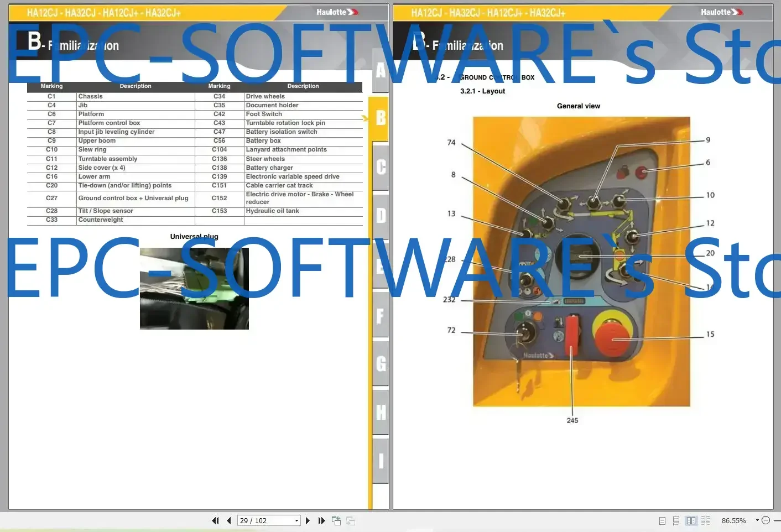Click the page number input field
Viewport: 781px width, 532px height.
point(264,520)
